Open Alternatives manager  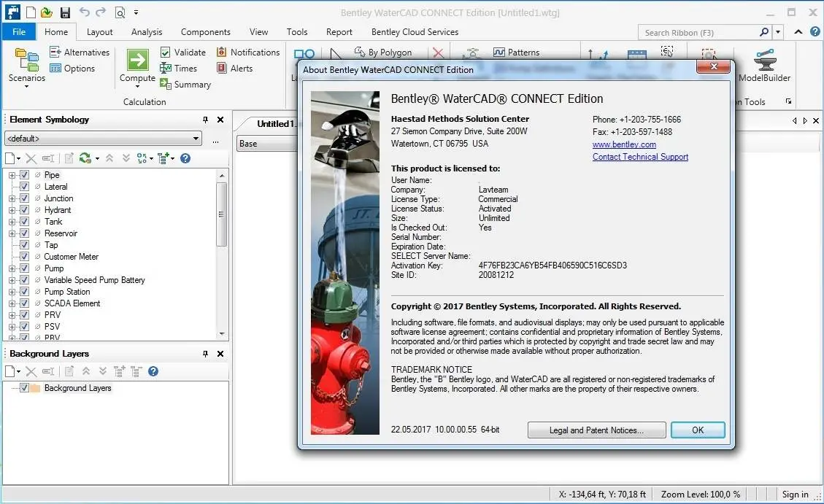click(x=80, y=52)
